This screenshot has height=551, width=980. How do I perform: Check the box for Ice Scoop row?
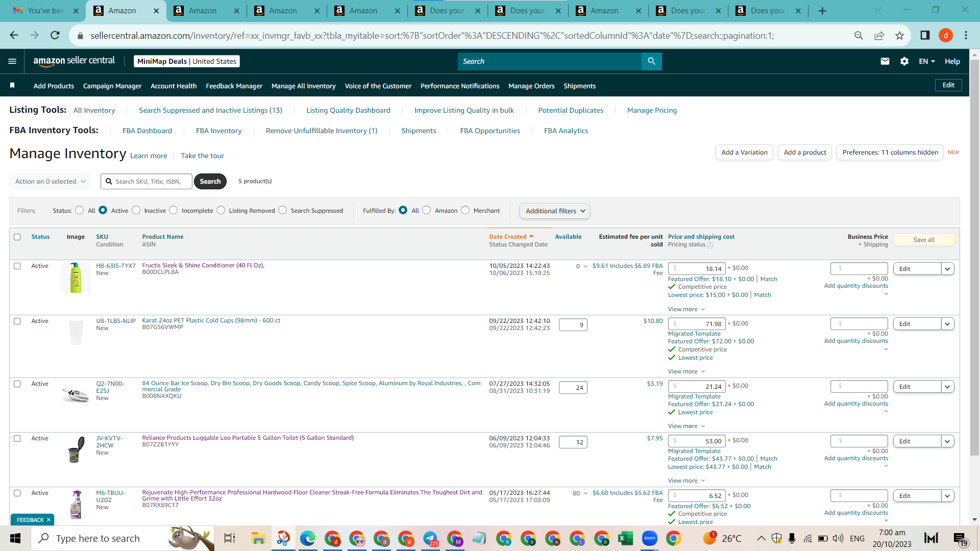click(x=17, y=384)
